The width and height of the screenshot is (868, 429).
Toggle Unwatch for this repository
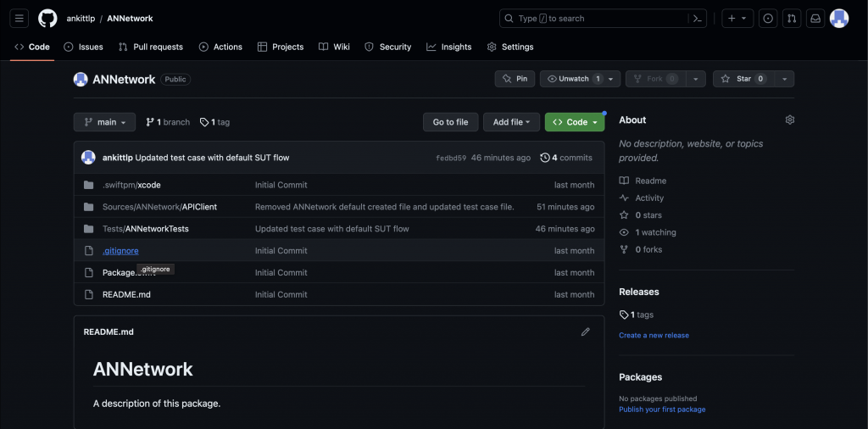click(x=573, y=79)
